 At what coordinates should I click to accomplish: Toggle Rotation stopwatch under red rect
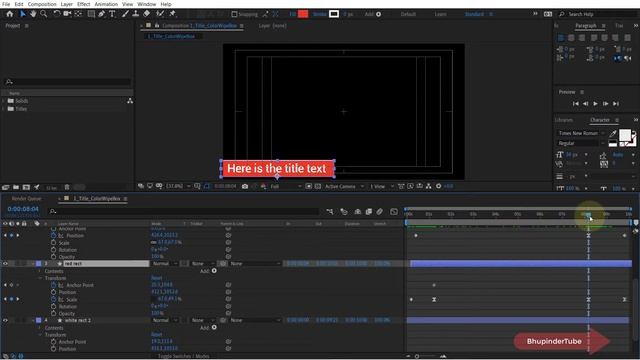coord(53,307)
